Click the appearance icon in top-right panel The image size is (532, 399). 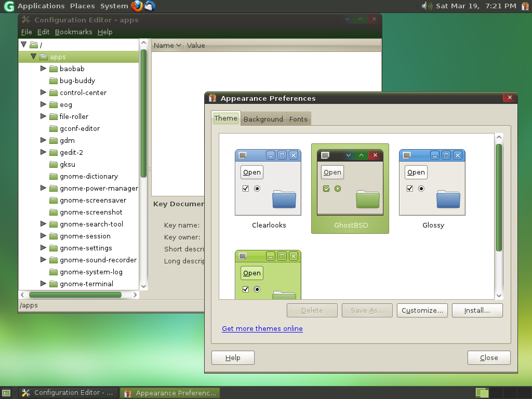click(x=525, y=6)
